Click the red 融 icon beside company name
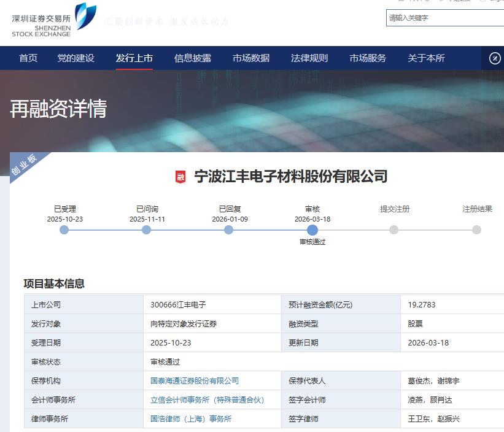This screenshot has width=504, height=432. pos(180,177)
